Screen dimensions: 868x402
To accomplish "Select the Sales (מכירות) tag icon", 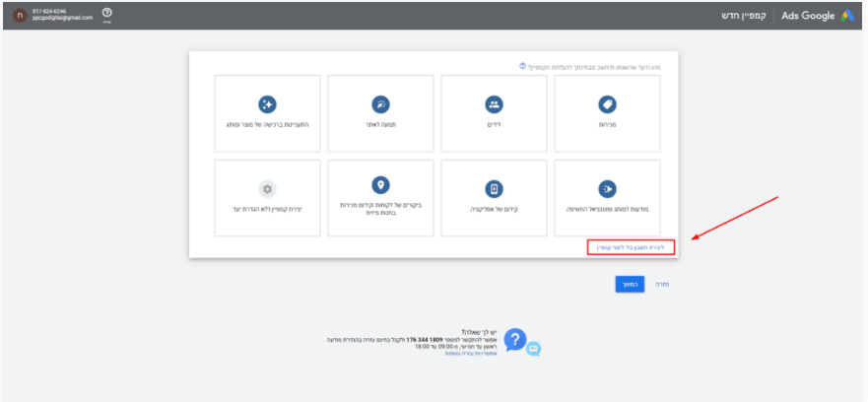I will (607, 104).
